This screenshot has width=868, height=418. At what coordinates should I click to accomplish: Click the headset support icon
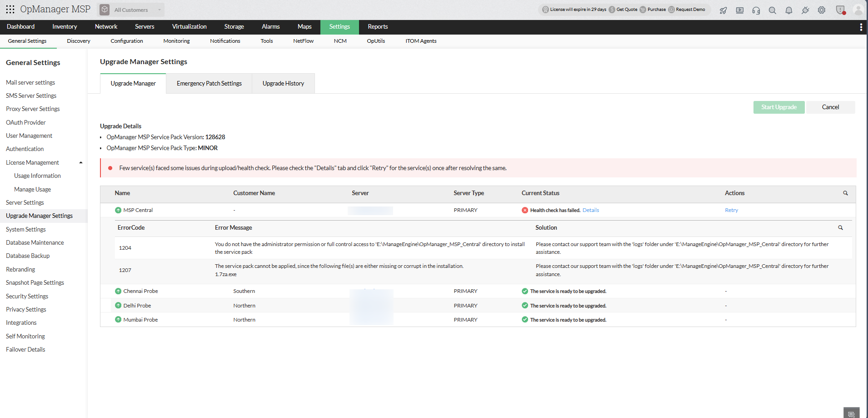coord(756,10)
